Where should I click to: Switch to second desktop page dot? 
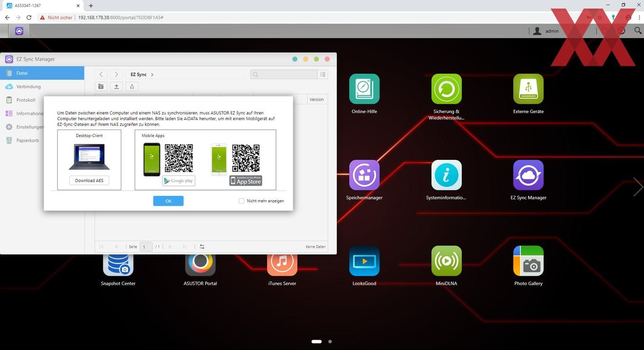[x=330, y=341]
